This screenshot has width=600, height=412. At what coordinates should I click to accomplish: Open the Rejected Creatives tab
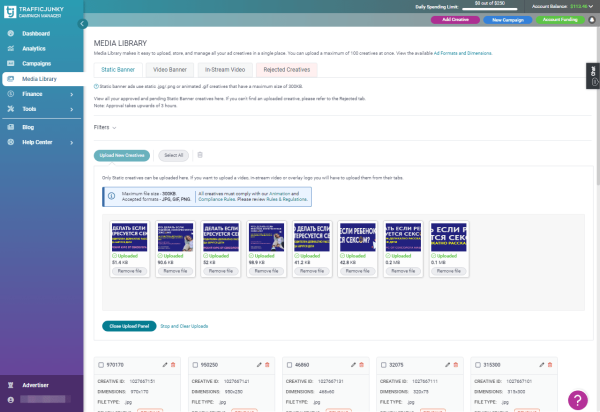(285, 69)
